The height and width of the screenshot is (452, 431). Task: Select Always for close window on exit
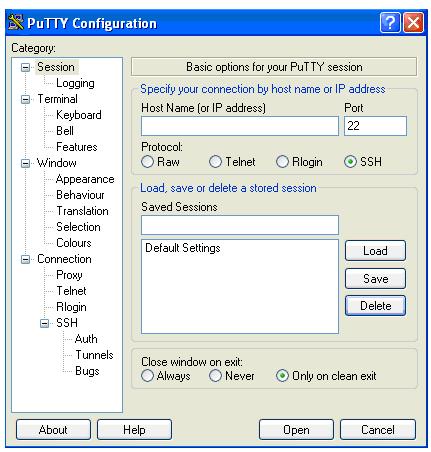pos(147,376)
